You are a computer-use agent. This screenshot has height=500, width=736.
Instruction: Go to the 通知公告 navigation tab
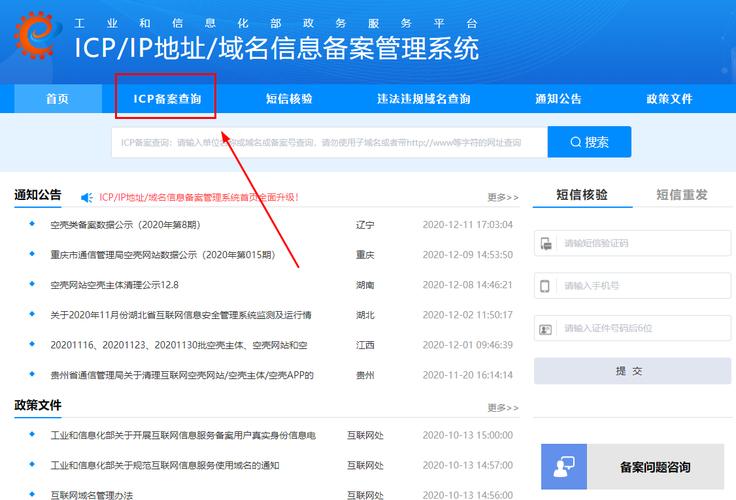click(x=559, y=99)
